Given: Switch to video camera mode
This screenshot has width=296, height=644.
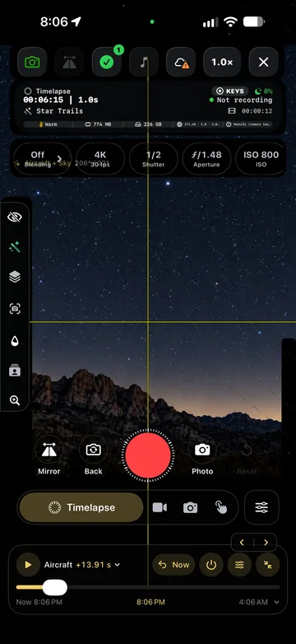Looking at the screenshot, I should click(x=160, y=507).
